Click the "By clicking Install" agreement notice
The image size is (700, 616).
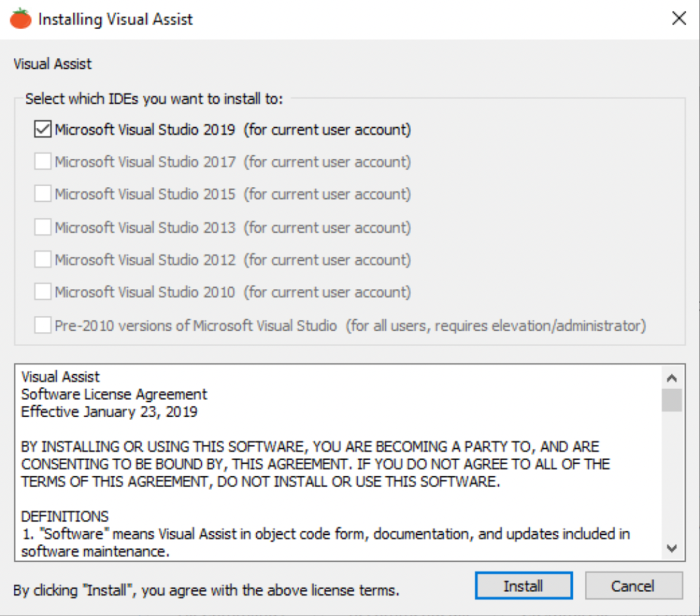point(206,590)
